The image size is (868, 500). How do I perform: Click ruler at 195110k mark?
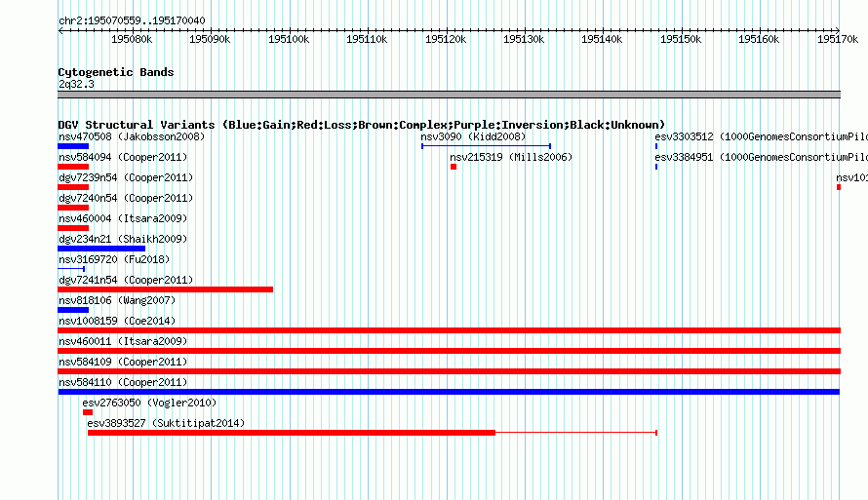pyautogui.click(x=367, y=39)
